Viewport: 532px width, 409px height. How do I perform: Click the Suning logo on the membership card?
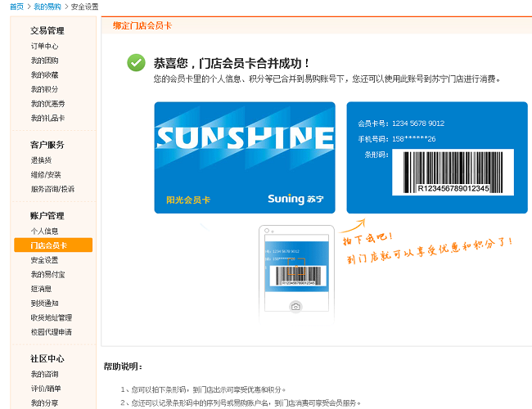point(295,199)
